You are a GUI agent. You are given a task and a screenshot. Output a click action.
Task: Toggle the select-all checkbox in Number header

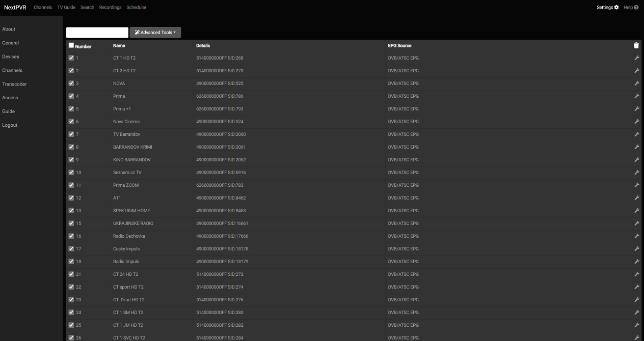coord(71,45)
